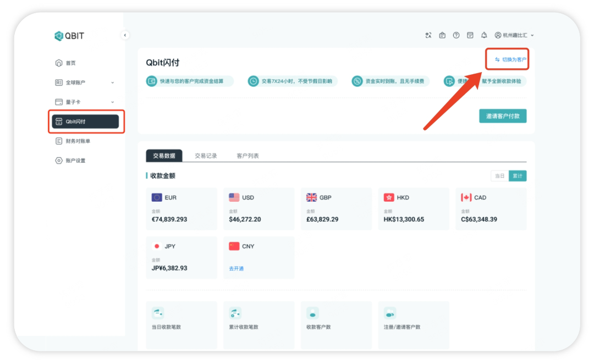Image resolution: width=594 pixels, height=364 pixels.
Task: Click the 注册/邀请客户数 label
Action: click(x=402, y=327)
